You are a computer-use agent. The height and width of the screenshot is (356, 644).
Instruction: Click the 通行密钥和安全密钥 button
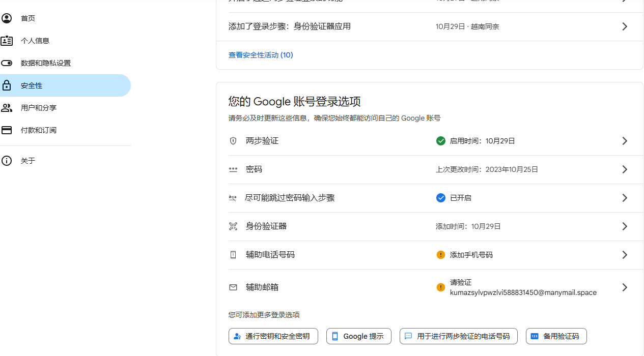(x=273, y=336)
